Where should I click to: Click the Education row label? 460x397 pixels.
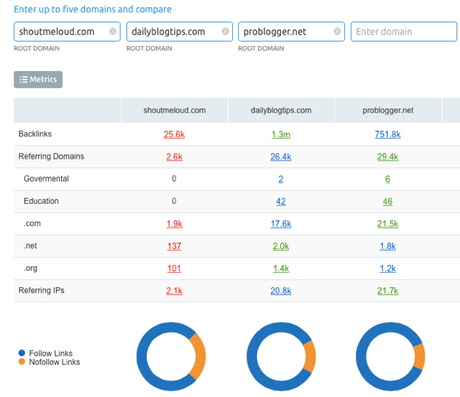pos(41,201)
